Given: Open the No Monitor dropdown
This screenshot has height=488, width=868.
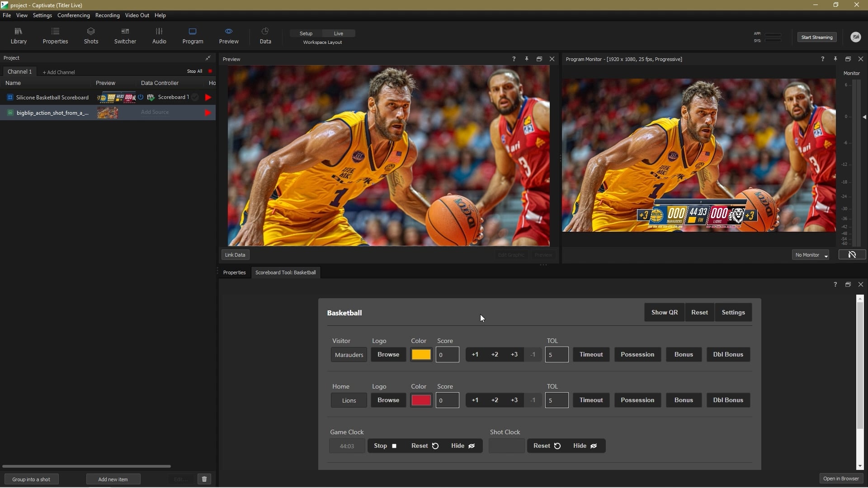Looking at the screenshot, I should click(810, 255).
